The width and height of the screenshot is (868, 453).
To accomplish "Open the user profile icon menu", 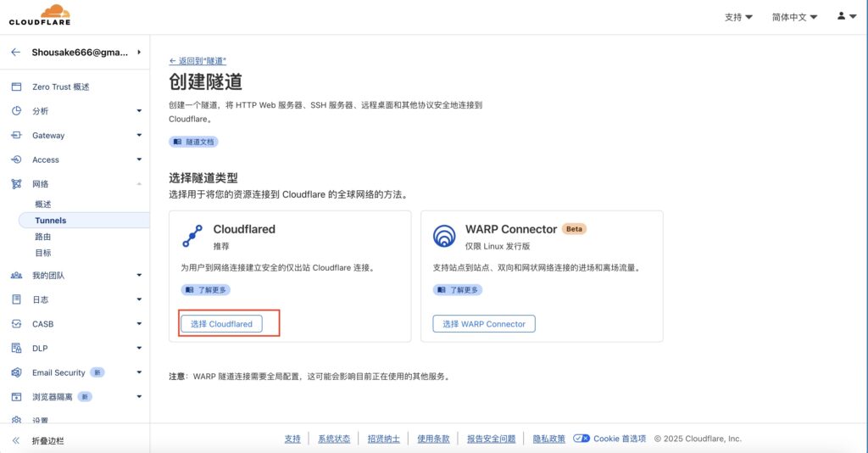I will tap(847, 16).
